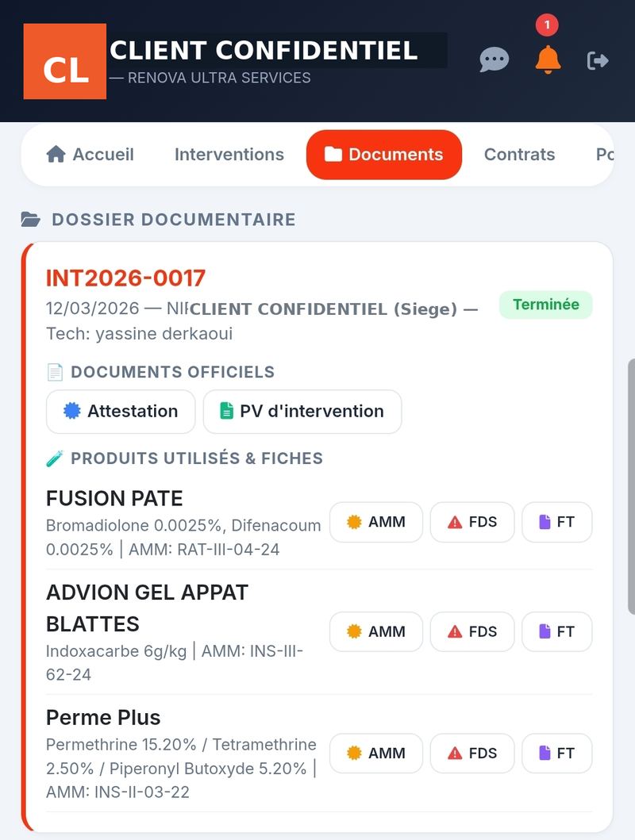Click the CLIENT CONFIDENTIEL header title
Viewport: 635px width, 840px height.
[264, 50]
